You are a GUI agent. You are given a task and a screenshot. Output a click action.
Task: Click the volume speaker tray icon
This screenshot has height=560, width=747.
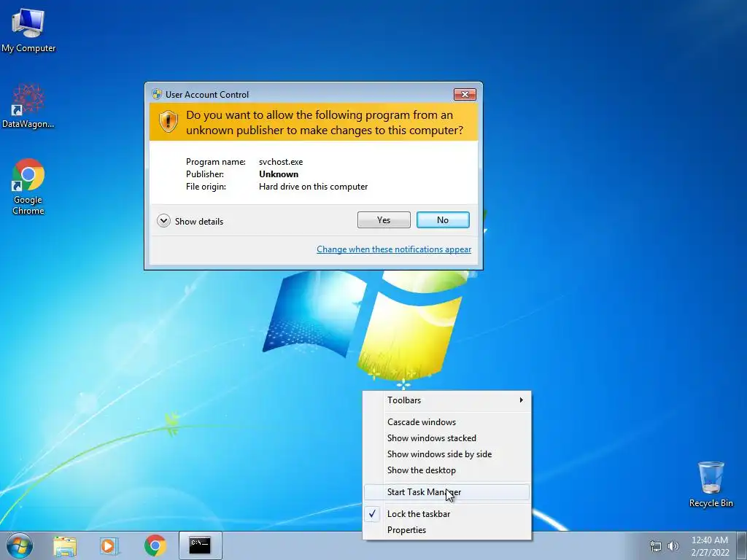pos(673,547)
